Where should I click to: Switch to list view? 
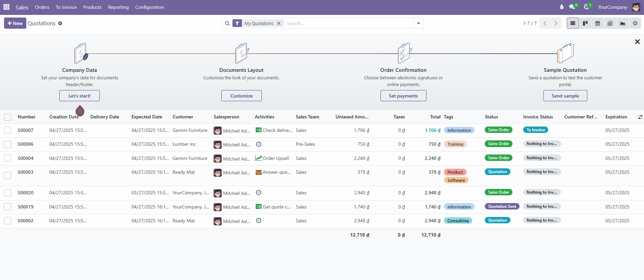tap(573, 23)
